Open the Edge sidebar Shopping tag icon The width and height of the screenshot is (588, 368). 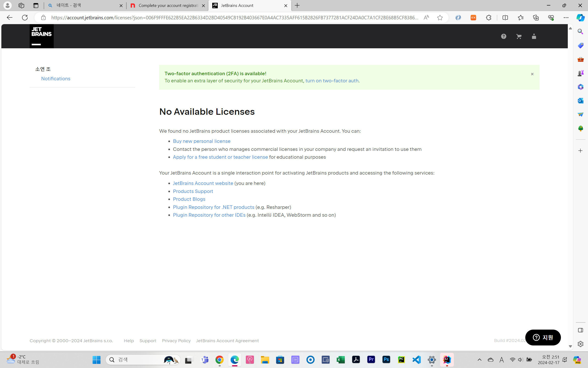[580, 46]
